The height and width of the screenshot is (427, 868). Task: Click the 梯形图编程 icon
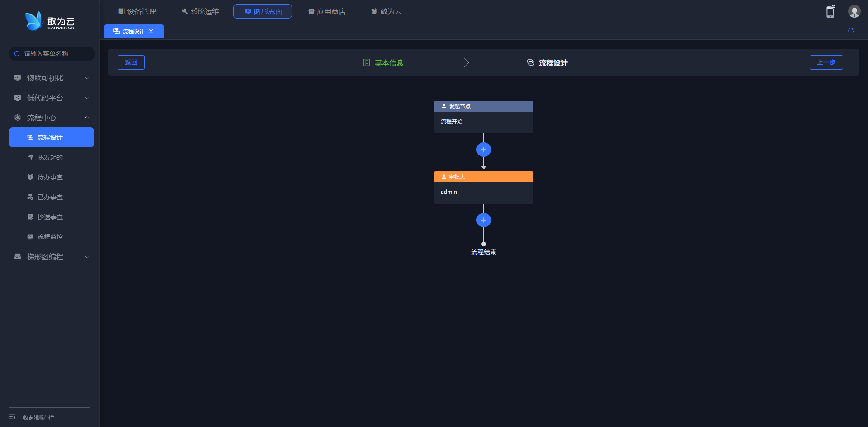coord(18,257)
